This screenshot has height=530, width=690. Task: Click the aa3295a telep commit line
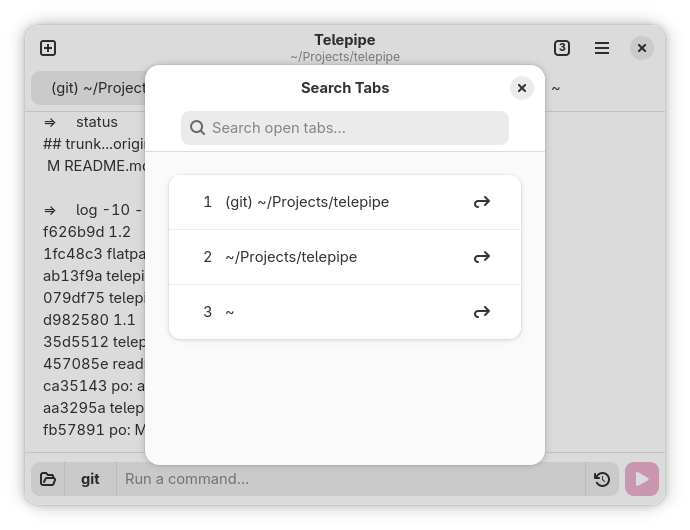[94, 408]
